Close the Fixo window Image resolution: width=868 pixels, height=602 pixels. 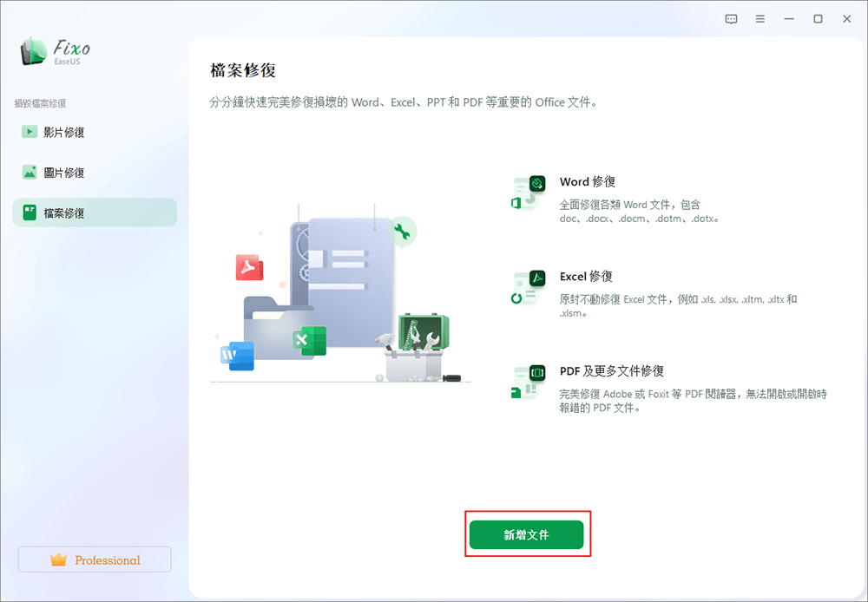click(846, 19)
